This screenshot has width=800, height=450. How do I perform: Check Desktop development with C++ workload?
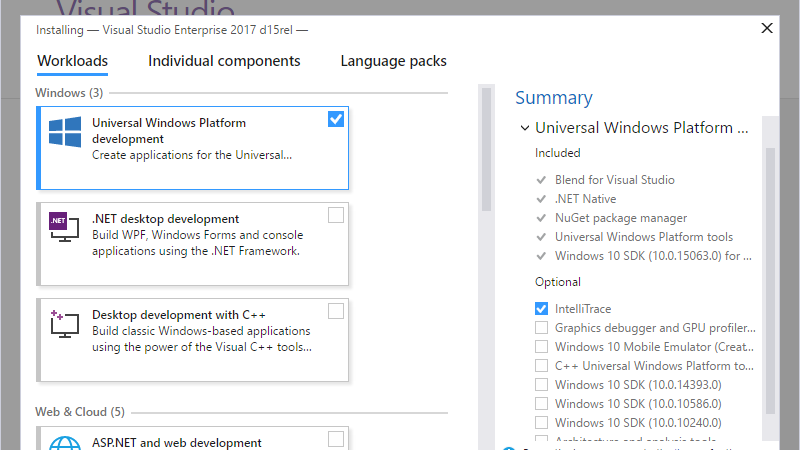point(336,311)
